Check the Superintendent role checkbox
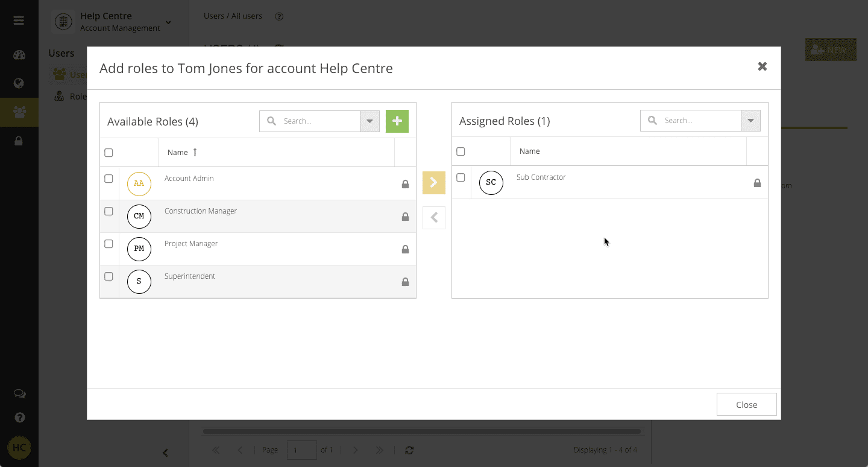 108,276
